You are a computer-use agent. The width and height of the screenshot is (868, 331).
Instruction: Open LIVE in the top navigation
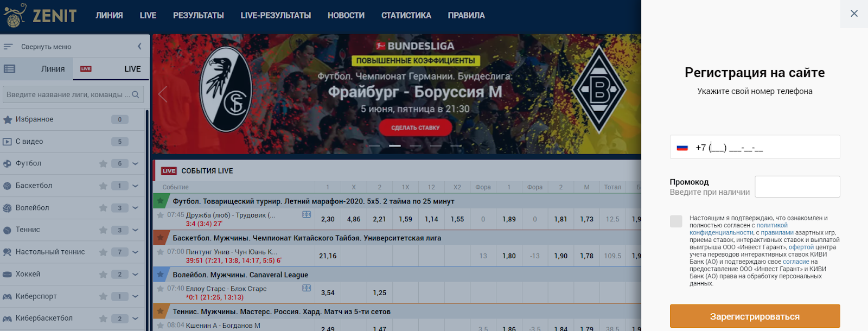coord(148,15)
